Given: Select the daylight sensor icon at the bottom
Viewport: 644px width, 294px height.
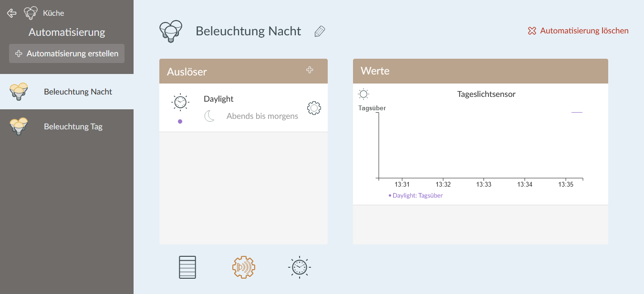Looking at the screenshot, I should pos(299,267).
